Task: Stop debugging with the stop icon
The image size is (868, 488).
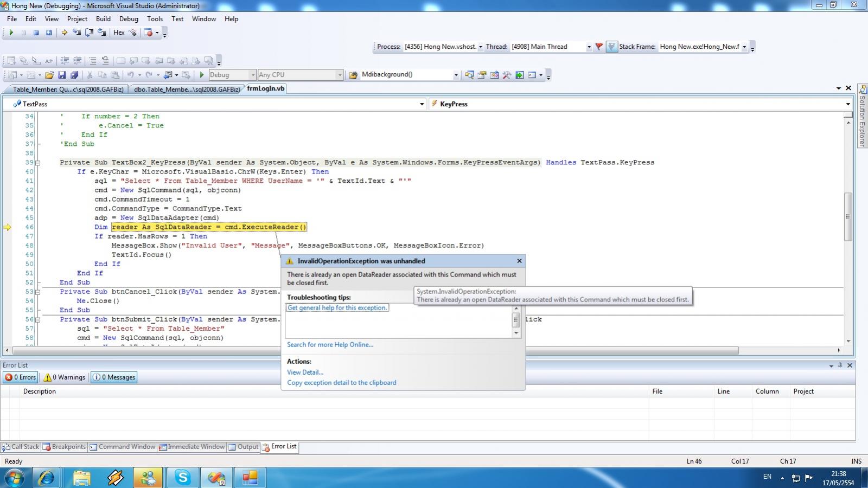Action: click(36, 33)
